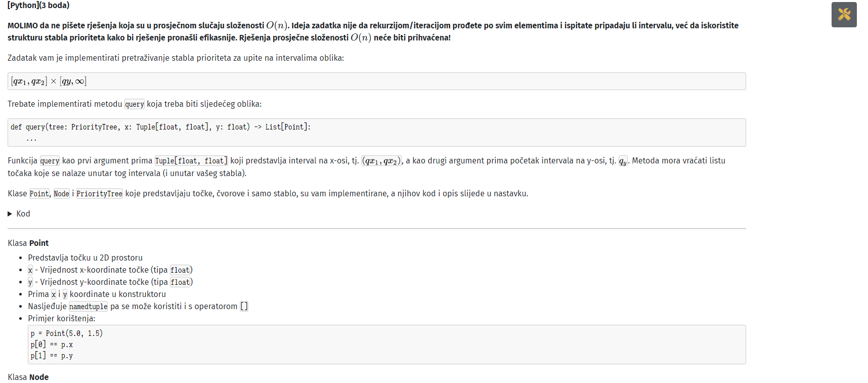Click the bold MOLIMO warning paragraph

(373, 31)
